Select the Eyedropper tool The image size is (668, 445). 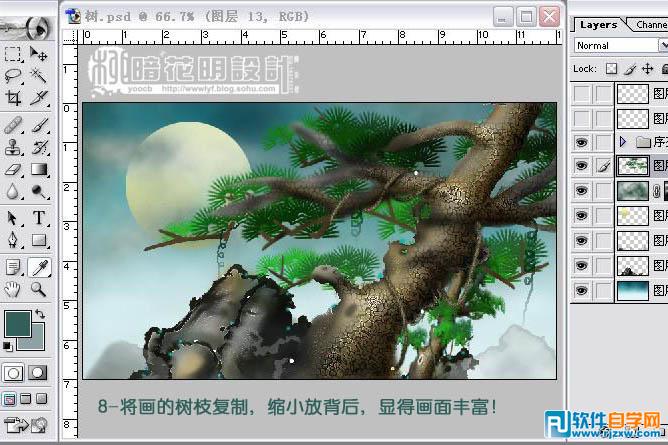point(39,266)
